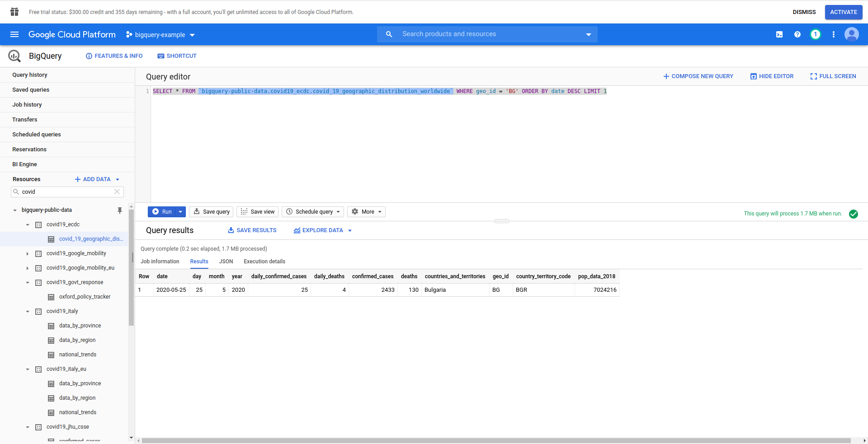This screenshot has height=444, width=868.
Task: Open the main hamburger navigation menu
Action: [x=14, y=34]
